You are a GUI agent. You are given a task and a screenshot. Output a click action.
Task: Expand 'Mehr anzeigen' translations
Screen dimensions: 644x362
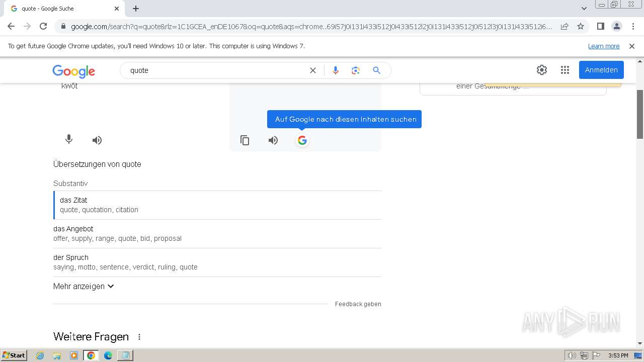84,286
